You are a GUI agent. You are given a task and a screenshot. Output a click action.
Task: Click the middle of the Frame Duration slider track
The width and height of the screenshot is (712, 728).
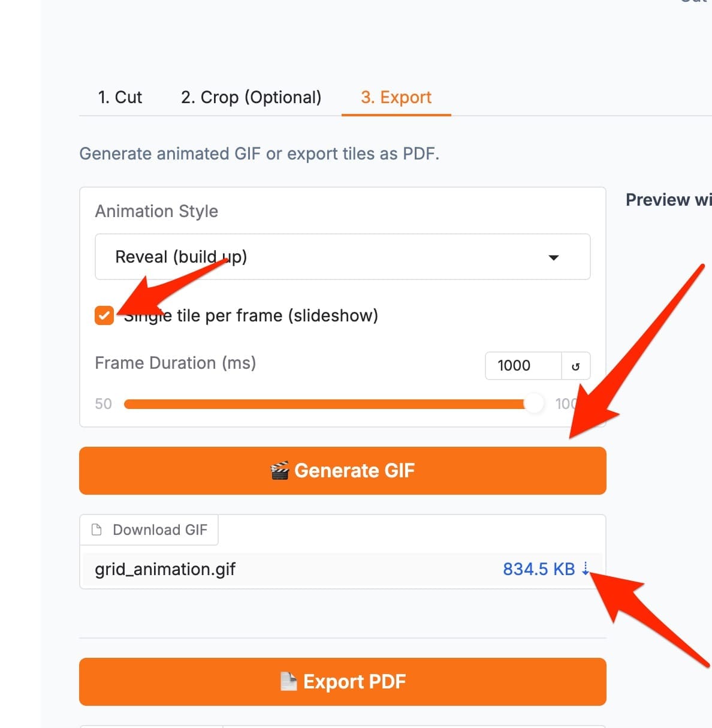[328, 404]
